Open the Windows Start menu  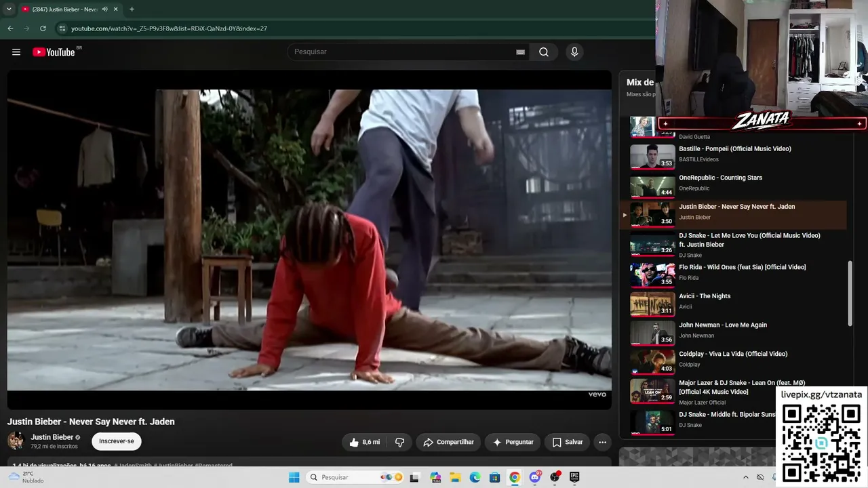point(294,477)
